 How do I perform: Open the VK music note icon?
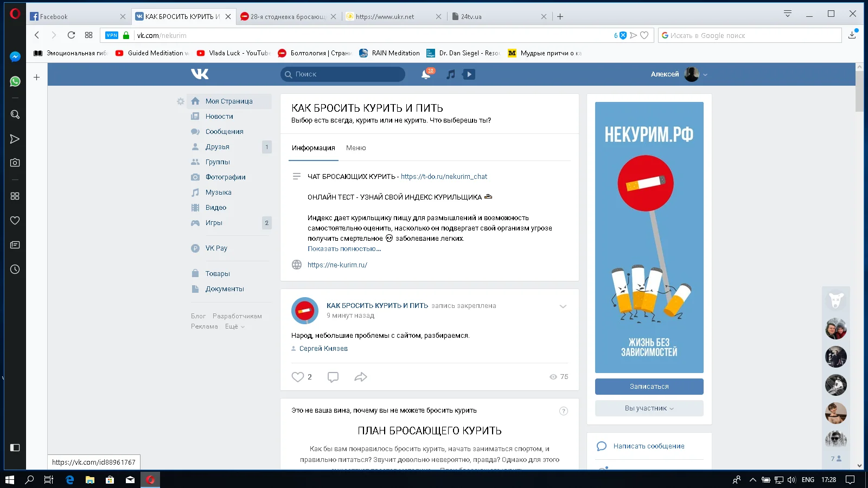[450, 74]
